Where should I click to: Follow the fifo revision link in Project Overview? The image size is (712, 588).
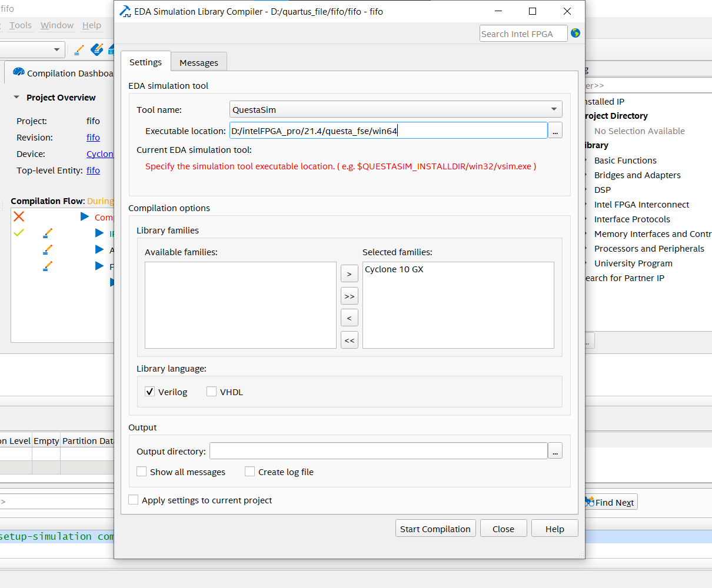[x=93, y=137]
